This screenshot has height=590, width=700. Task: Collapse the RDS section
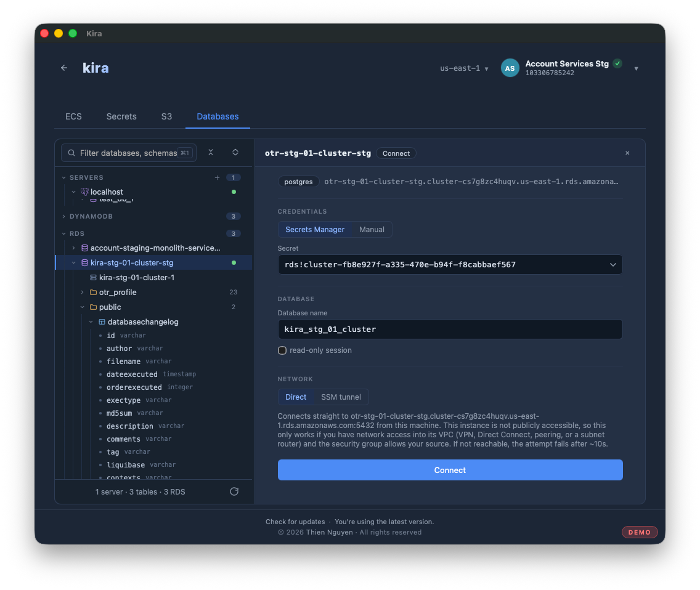pos(64,233)
